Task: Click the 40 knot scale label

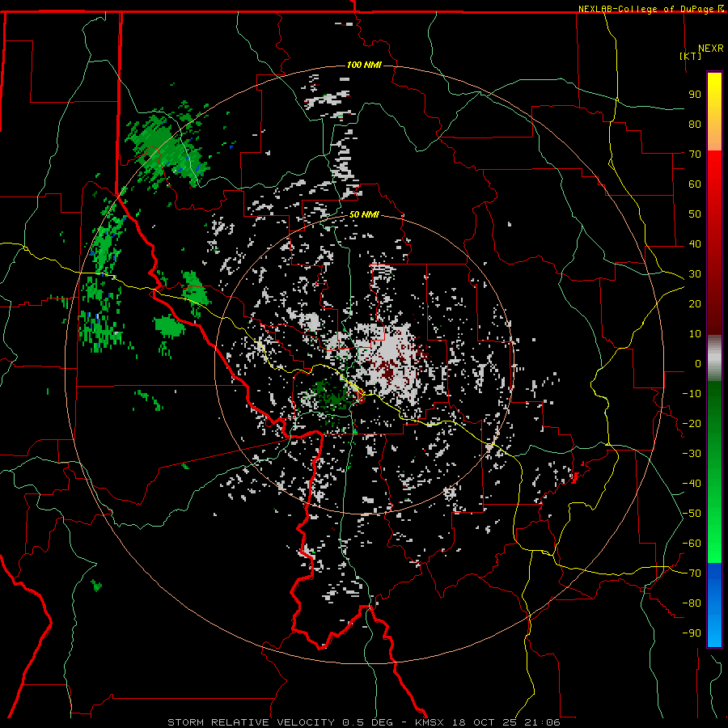Action: pos(695,244)
